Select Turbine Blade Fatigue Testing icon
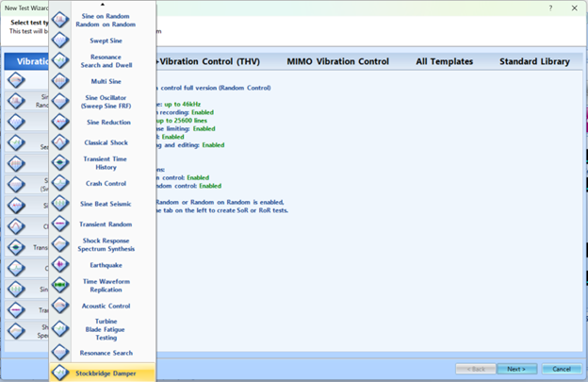 click(60, 327)
